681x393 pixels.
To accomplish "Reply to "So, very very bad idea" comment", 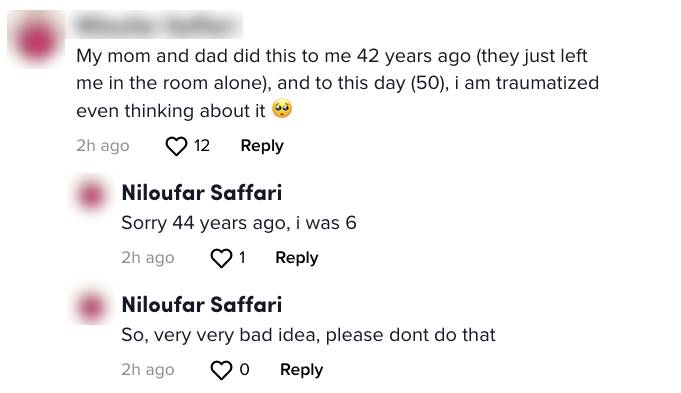I will 301,370.
